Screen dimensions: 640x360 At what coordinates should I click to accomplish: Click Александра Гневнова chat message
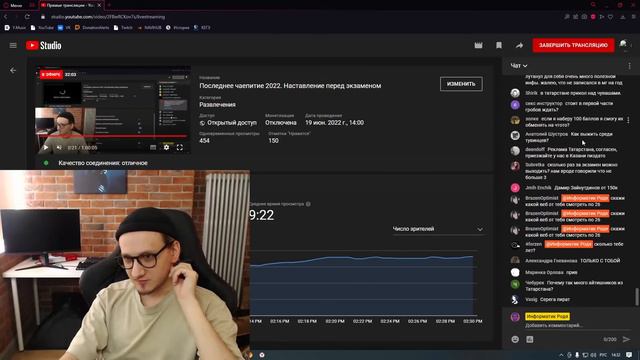point(572,260)
